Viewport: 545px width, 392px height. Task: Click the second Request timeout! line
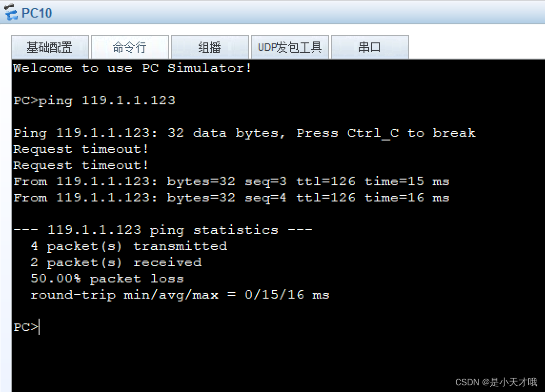(80, 165)
